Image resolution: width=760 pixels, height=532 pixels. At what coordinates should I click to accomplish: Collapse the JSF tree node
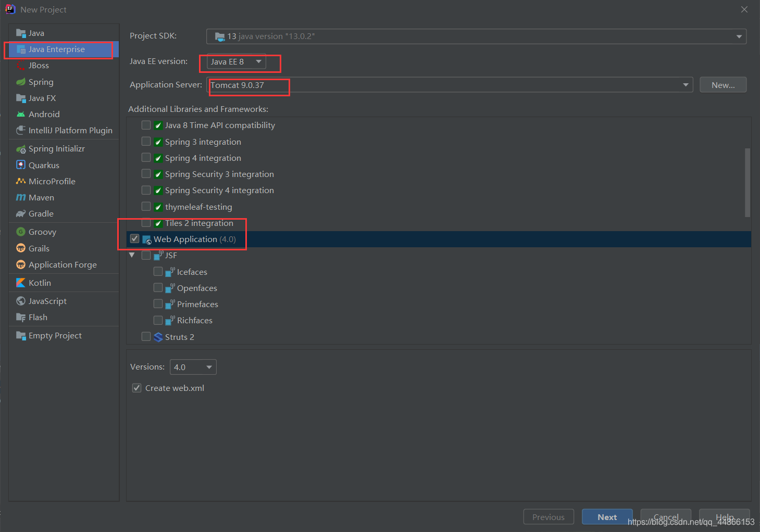(x=132, y=255)
